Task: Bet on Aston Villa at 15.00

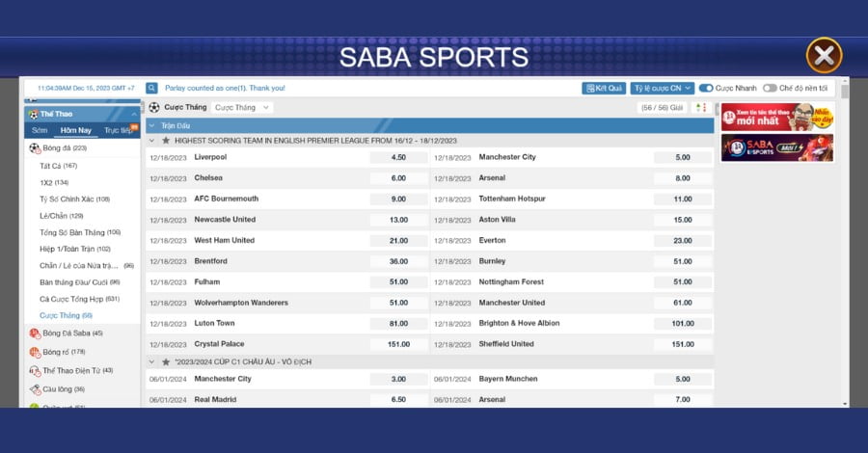Action: (683, 220)
